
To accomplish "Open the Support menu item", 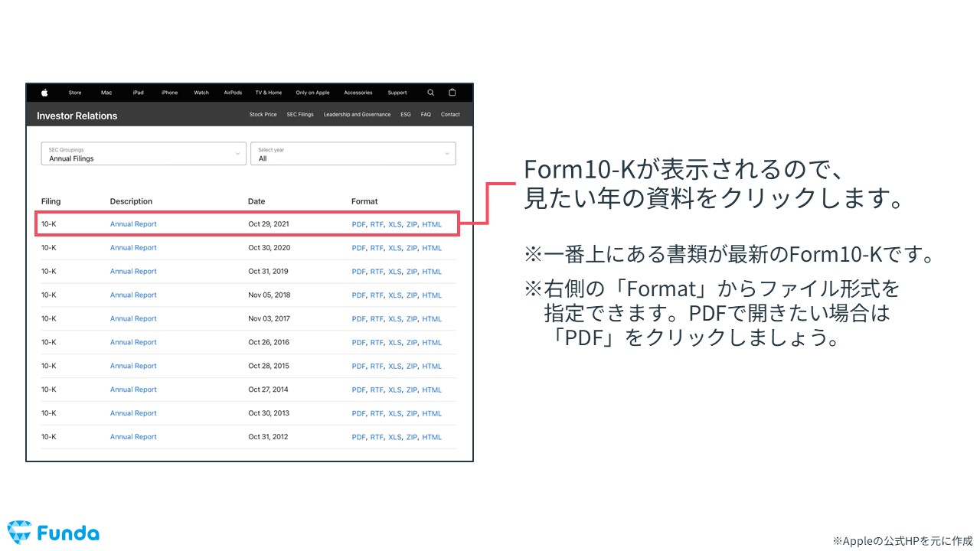I will coord(397,93).
